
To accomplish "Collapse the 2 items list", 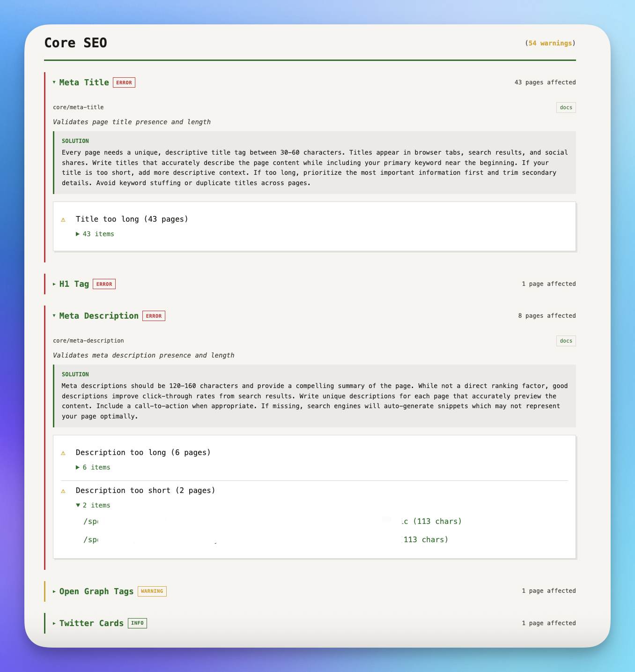I will 93,505.
